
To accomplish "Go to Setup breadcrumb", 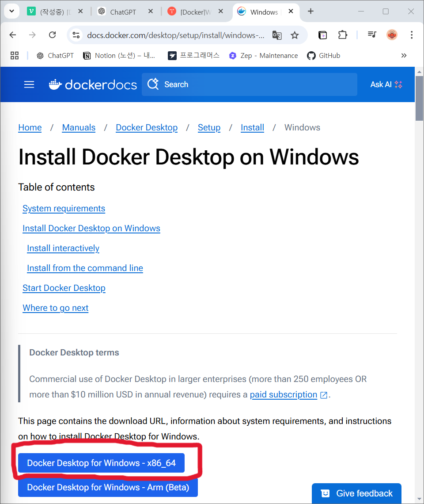I will click(x=209, y=128).
